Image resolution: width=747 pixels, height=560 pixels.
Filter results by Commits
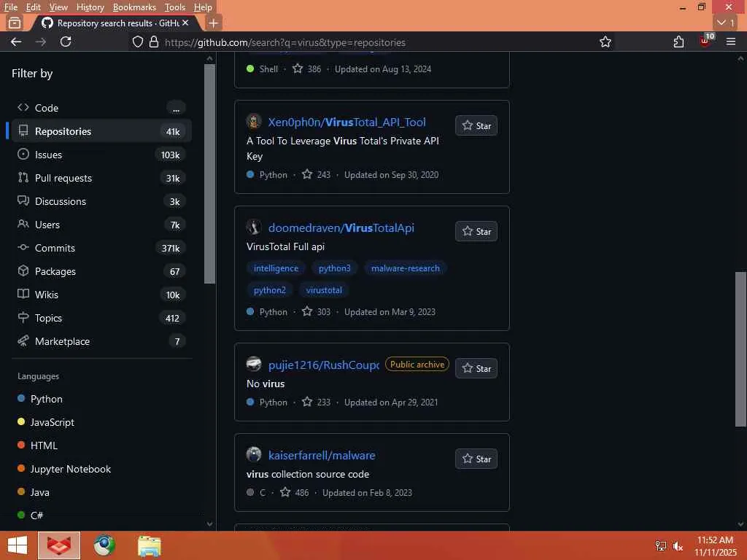(x=101, y=248)
